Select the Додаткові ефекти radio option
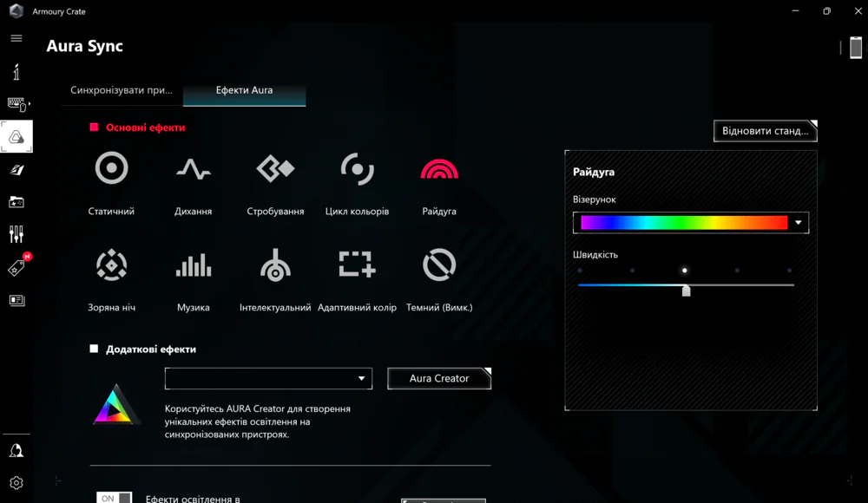 pos(94,349)
